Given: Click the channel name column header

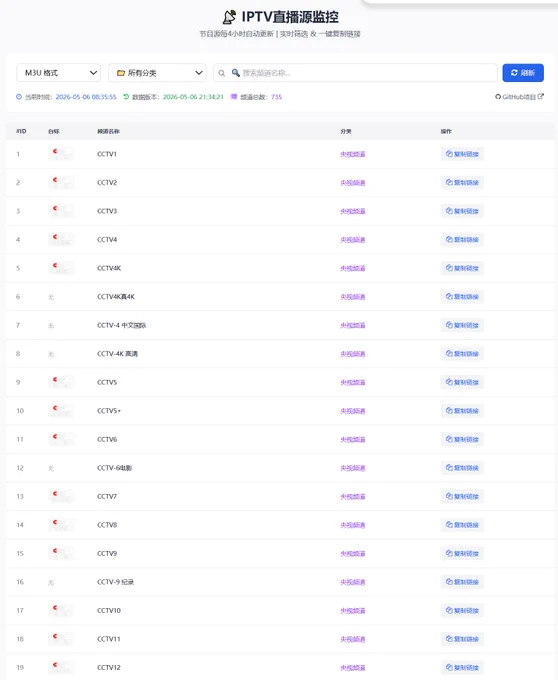Looking at the screenshot, I should [108, 131].
